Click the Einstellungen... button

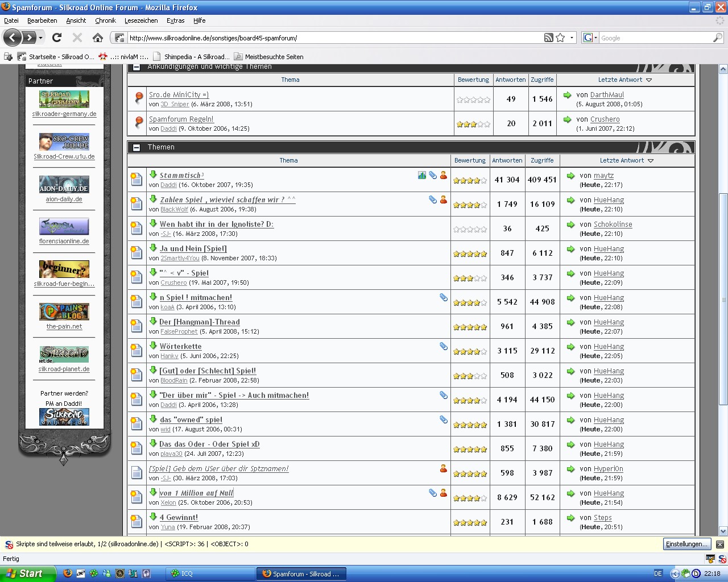tap(686, 544)
